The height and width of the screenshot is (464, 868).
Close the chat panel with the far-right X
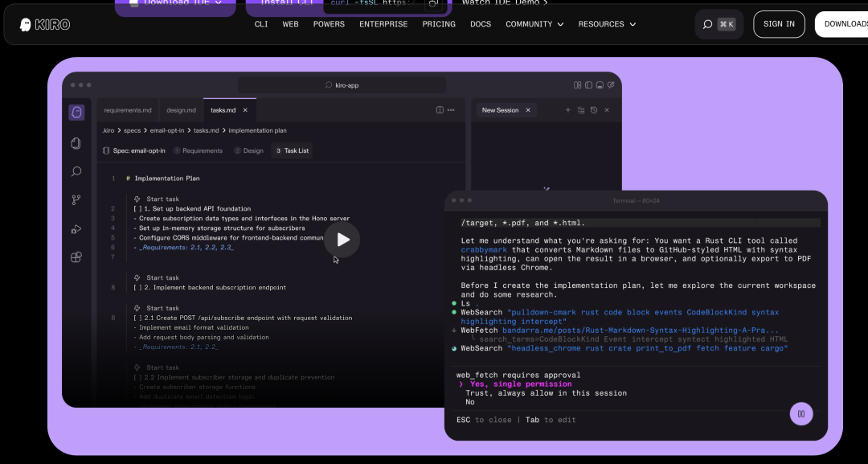(x=607, y=110)
